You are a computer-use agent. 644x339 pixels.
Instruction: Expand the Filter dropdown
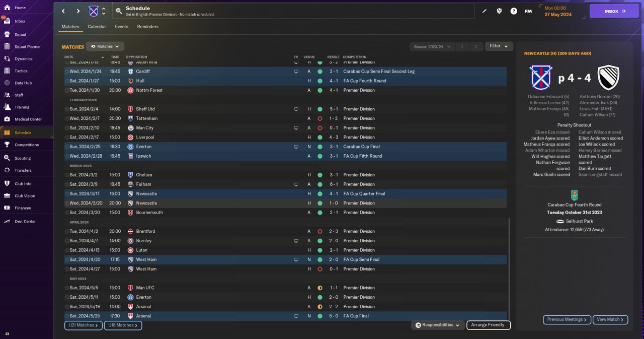[499, 46]
